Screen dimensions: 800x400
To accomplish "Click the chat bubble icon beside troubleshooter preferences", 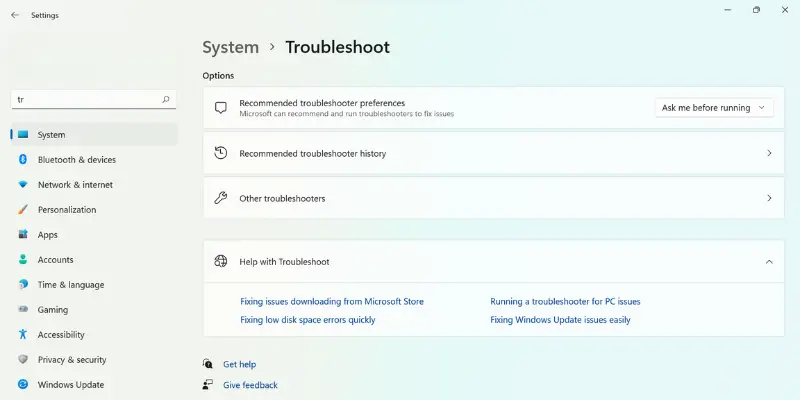I will click(x=220, y=108).
